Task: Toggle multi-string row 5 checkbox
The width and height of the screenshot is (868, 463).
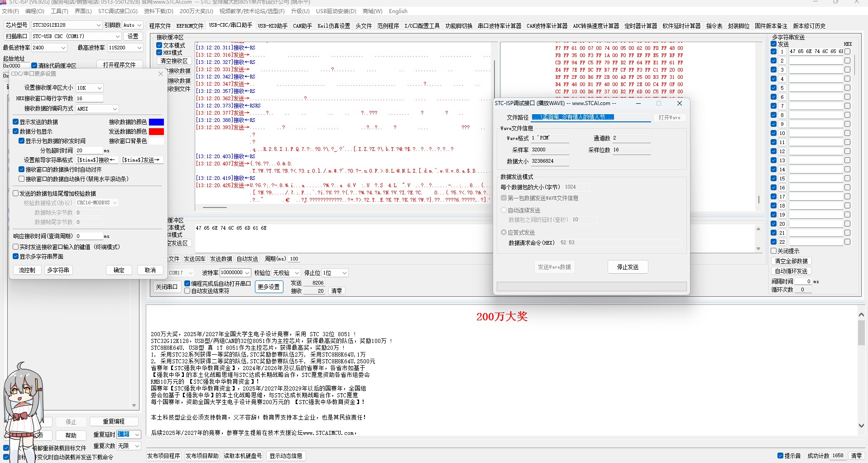Action: (x=774, y=88)
